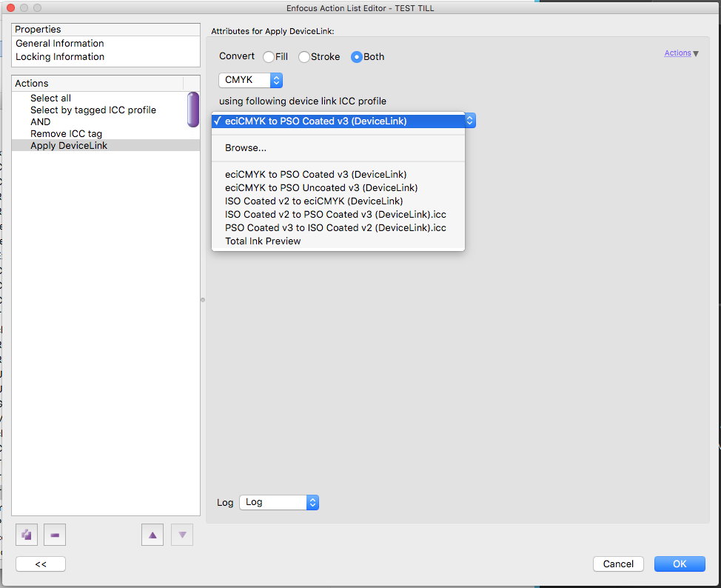The image size is (721, 588).
Task: Select the Fill radio button
Action: click(x=269, y=57)
